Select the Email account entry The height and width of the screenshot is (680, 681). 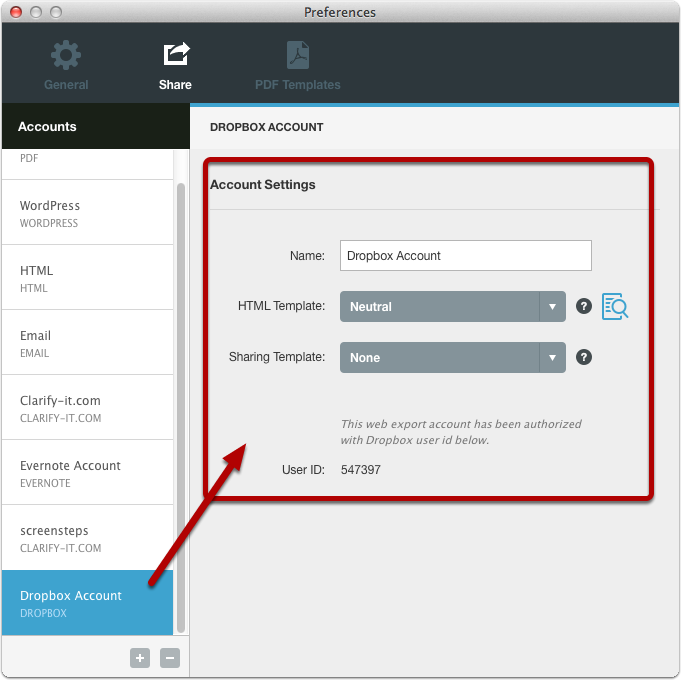pos(87,343)
